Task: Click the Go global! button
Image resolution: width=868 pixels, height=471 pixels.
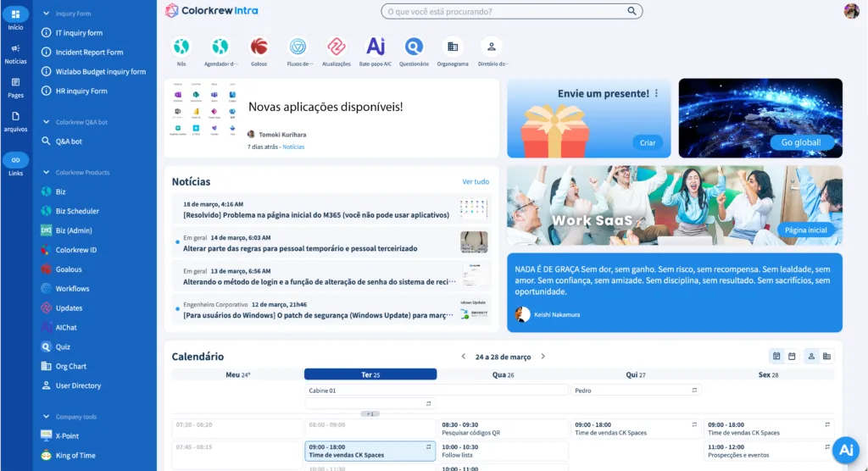Action: 800,142
